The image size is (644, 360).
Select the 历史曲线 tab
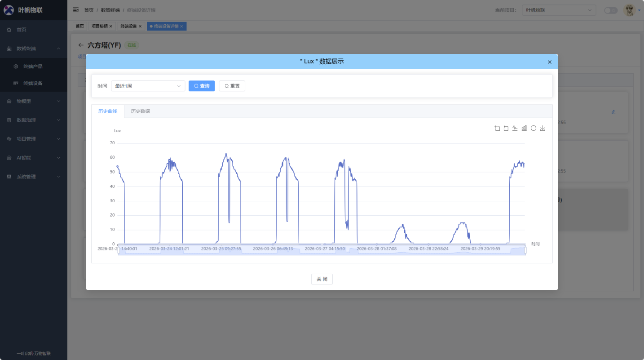(x=108, y=111)
